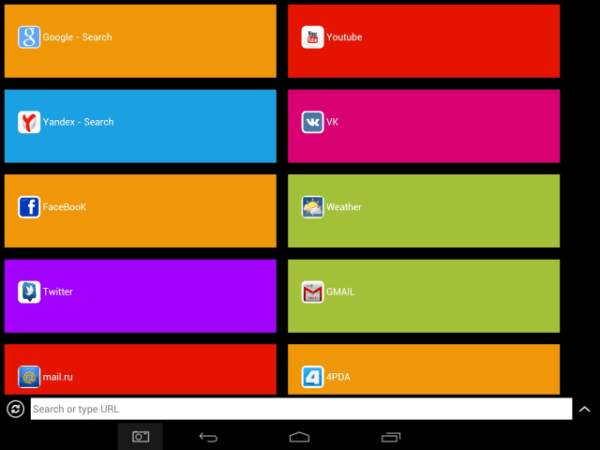Take a screenshot with camera button

(140, 437)
